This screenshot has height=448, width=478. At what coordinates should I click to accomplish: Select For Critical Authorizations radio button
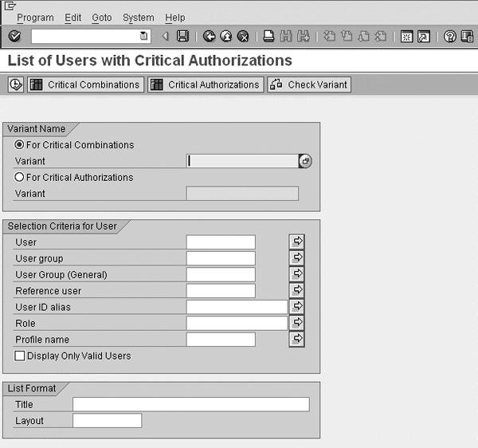pyautogui.click(x=20, y=178)
